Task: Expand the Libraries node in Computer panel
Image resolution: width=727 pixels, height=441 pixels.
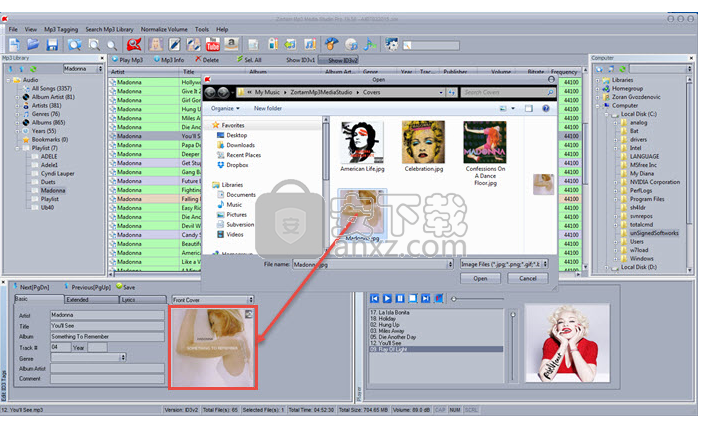Action: [x=598, y=80]
